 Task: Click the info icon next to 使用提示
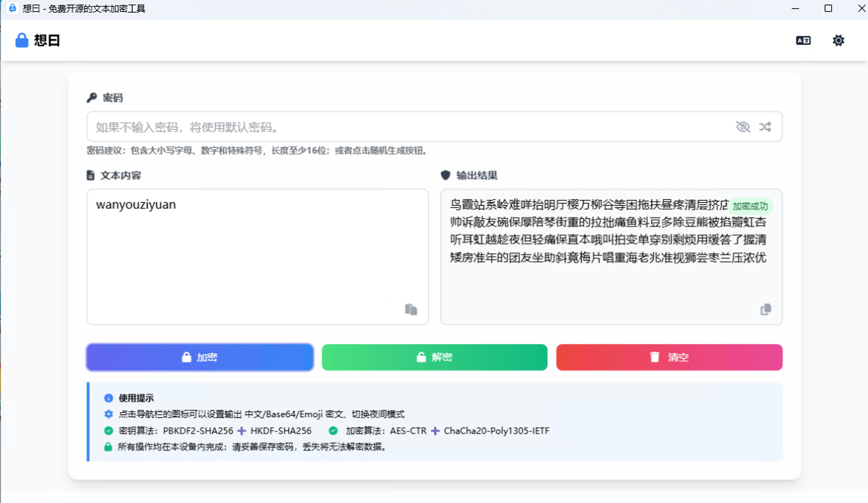click(x=108, y=398)
